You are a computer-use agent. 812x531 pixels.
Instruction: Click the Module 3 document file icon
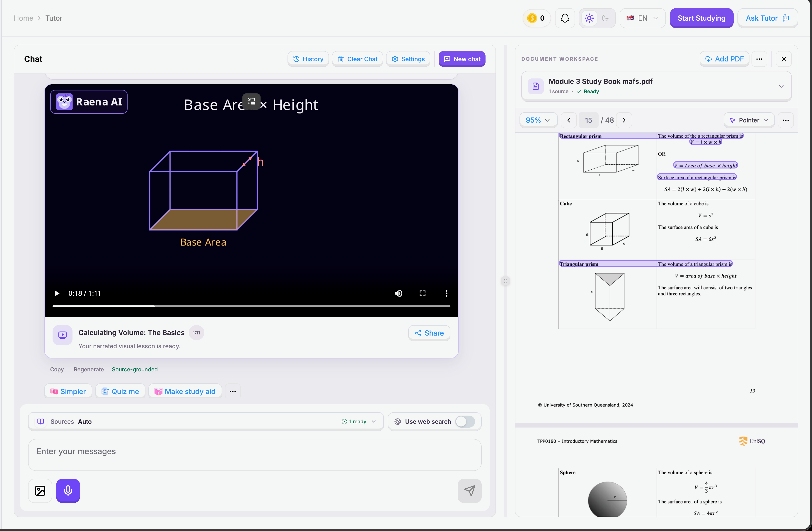pos(536,86)
